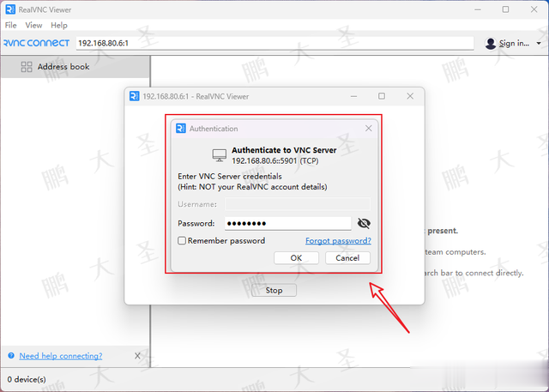Viewport: 549px width, 392px height.
Task: Open the Help menu
Action: pyautogui.click(x=59, y=25)
